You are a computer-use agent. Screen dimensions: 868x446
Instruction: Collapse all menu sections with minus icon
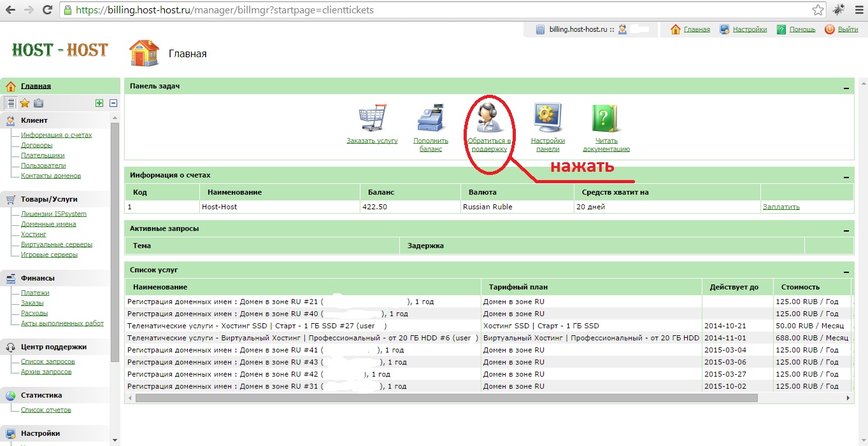(113, 103)
